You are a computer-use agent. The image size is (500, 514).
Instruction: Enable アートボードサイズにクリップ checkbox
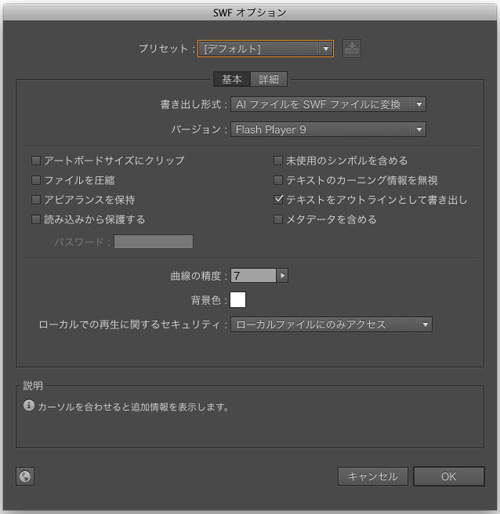coord(36,161)
